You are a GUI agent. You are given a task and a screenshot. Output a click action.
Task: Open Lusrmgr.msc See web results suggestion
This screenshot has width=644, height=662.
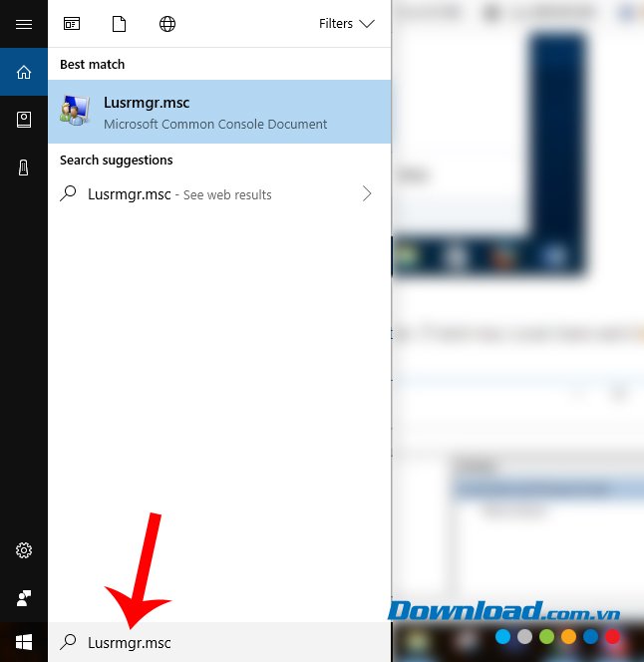pos(219,194)
